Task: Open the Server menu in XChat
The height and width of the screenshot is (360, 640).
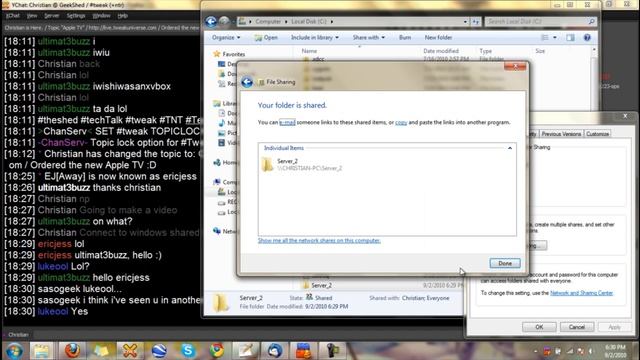Action: point(51,16)
